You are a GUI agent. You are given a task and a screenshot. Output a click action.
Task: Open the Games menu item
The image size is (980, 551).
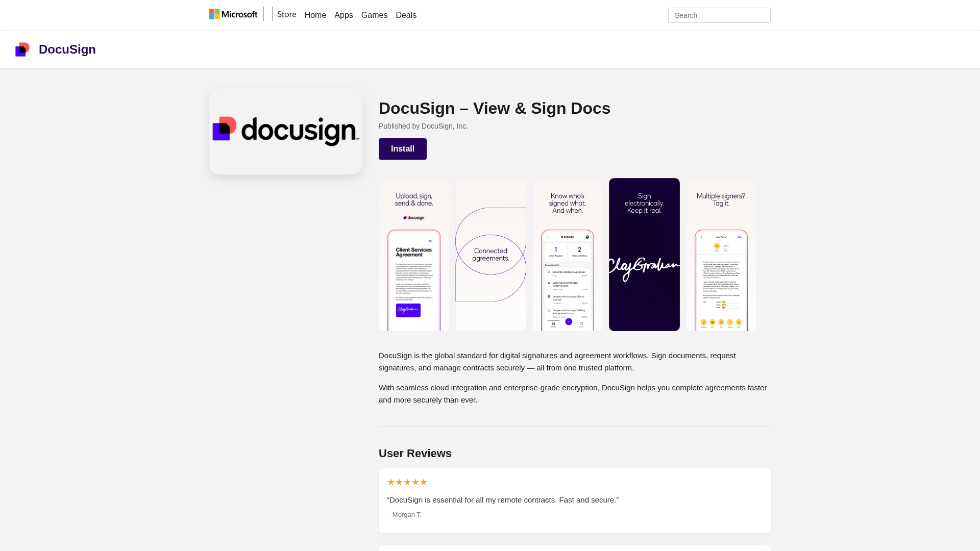(374, 15)
